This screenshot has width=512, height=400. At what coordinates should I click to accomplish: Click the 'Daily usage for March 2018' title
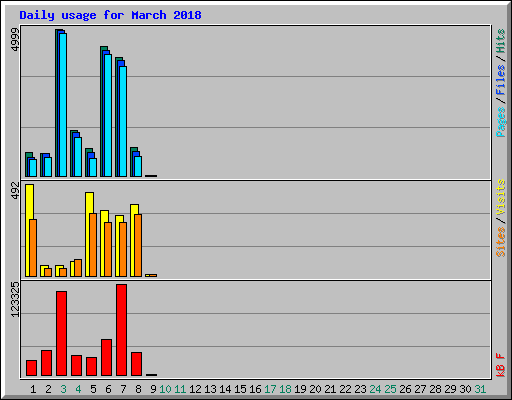[110, 15]
